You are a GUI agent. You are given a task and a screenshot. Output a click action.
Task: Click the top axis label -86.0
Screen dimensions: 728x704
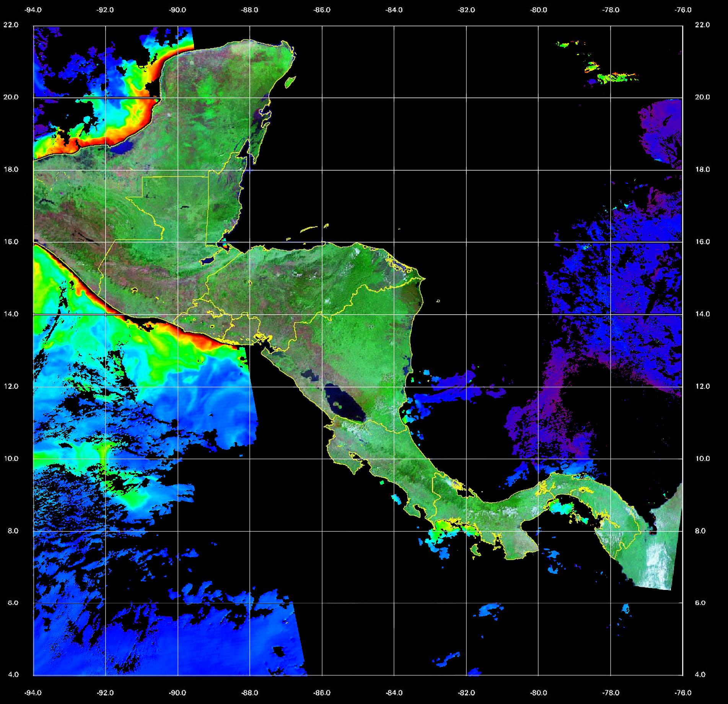[x=322, y=10]
